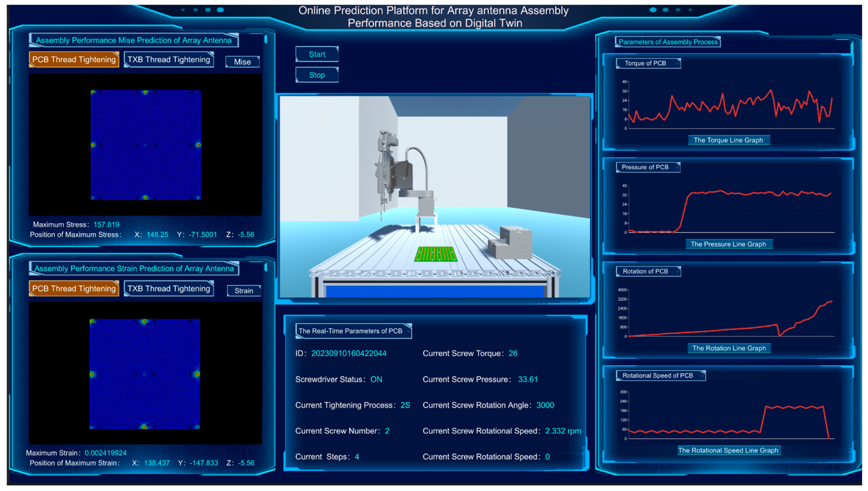Click the Start button
This screenshot has width=868, height=491.
(317, 54)
